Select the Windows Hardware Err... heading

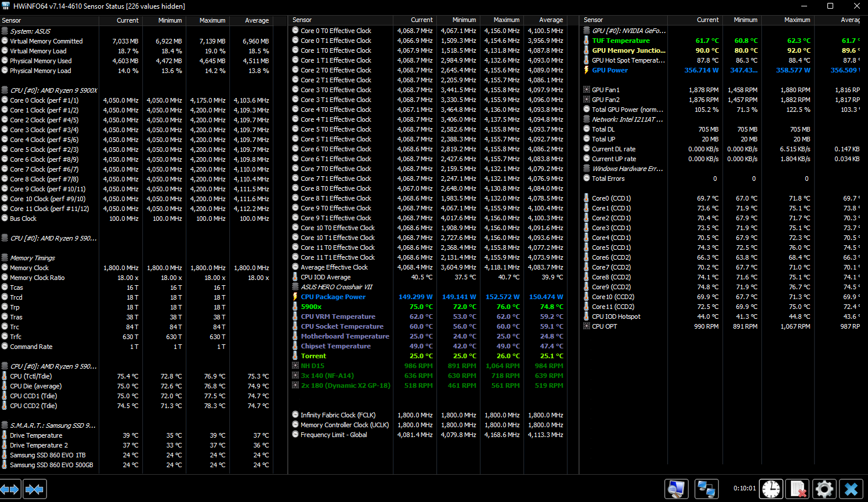click(627, 169)
